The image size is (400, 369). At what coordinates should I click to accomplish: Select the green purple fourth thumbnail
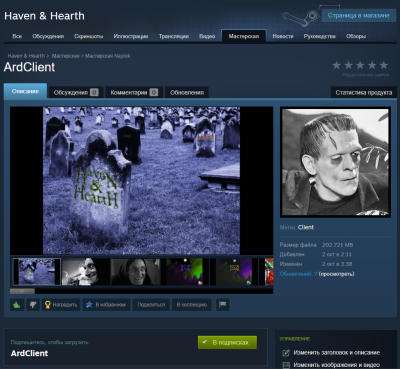tap(185, 272)
